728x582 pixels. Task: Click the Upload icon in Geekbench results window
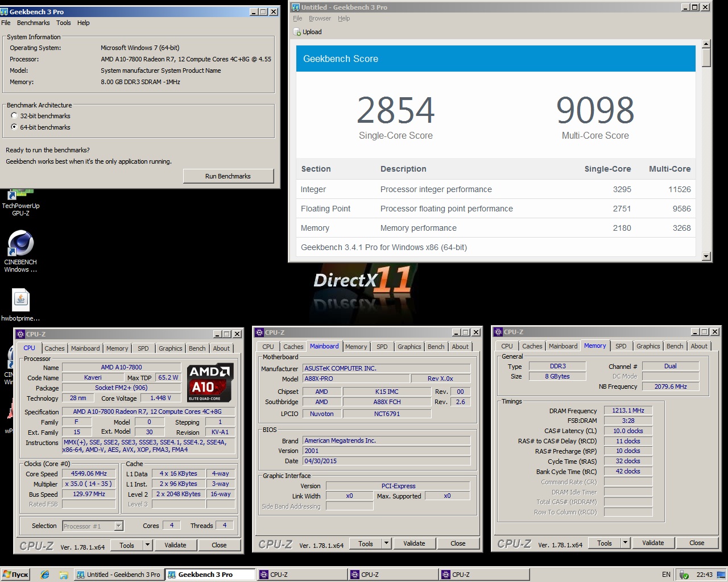click(x=297, y=32)
